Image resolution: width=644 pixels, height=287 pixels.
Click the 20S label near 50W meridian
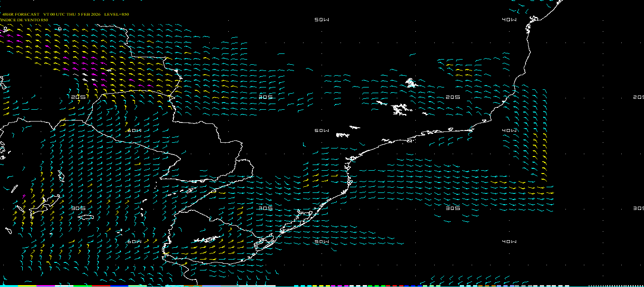266,97
